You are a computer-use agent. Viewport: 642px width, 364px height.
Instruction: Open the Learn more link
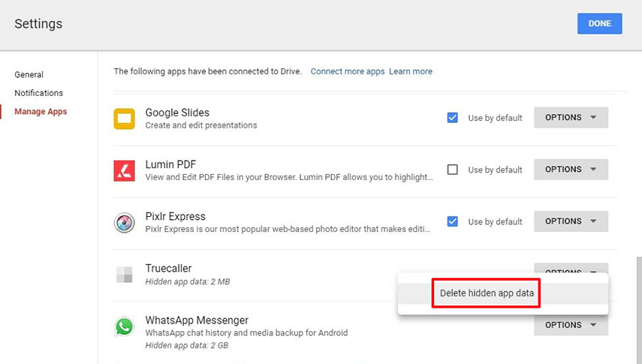(411, 71)
